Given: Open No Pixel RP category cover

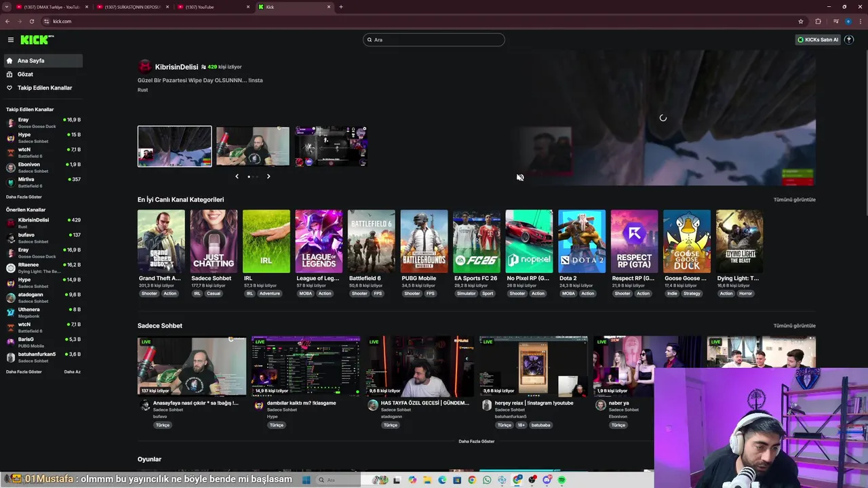Looking at the screenshot, I should click(x=529, y=241).
